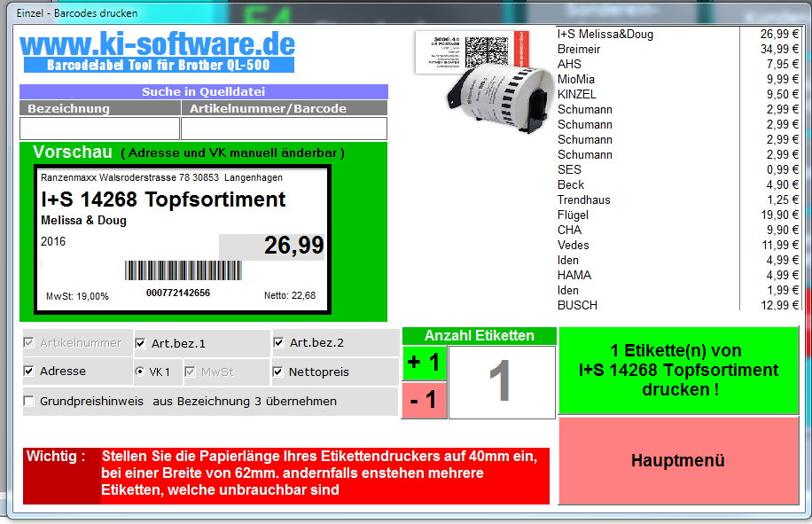Decrease label count with - 1
Screen dimensions: 812x524
[424, 400]
